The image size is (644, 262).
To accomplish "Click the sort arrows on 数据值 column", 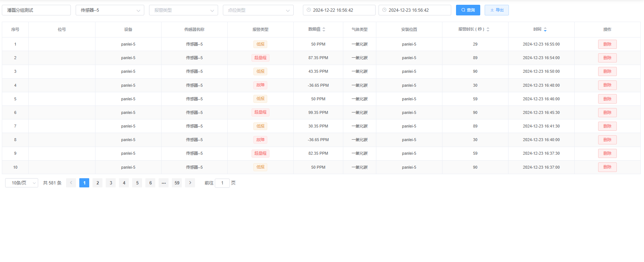I will pyautogui.click(x=324, y=29).
